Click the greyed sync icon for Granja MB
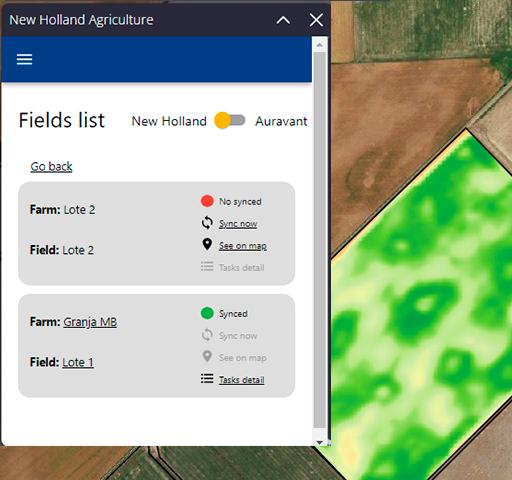Viewport: 512px width, 480px height. 207,335
